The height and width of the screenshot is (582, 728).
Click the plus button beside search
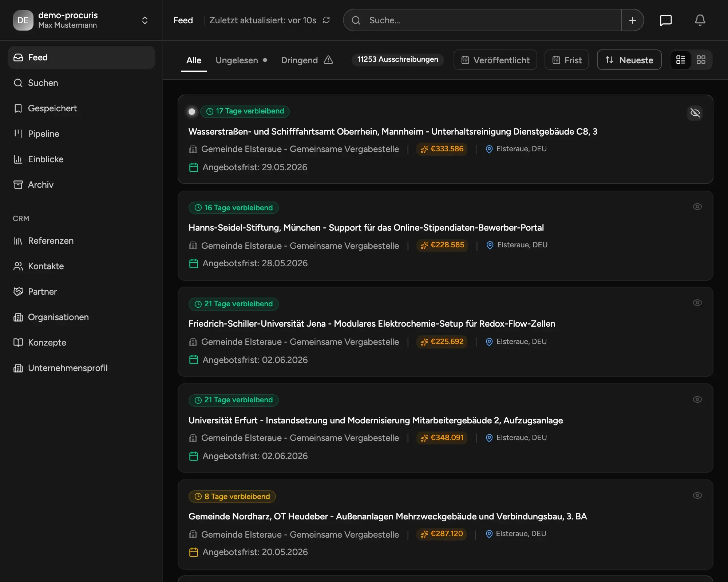pyautogui.click(x=633, y=20)
